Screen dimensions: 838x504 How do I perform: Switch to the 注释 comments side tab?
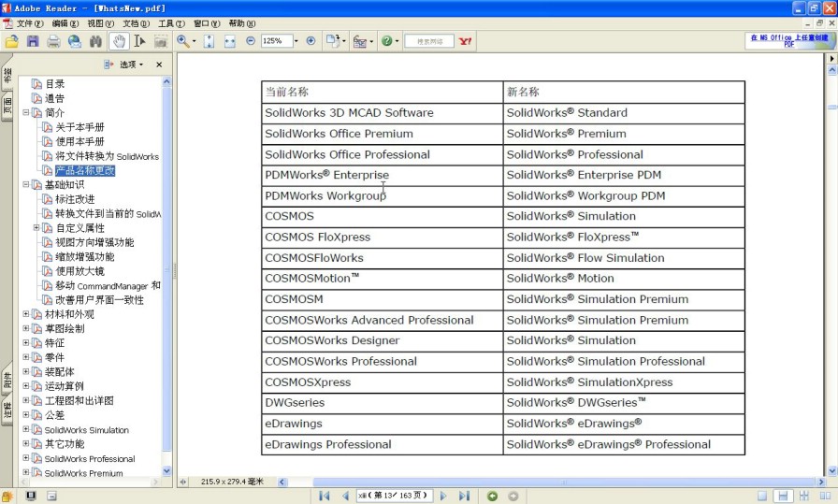pos(7,410)
